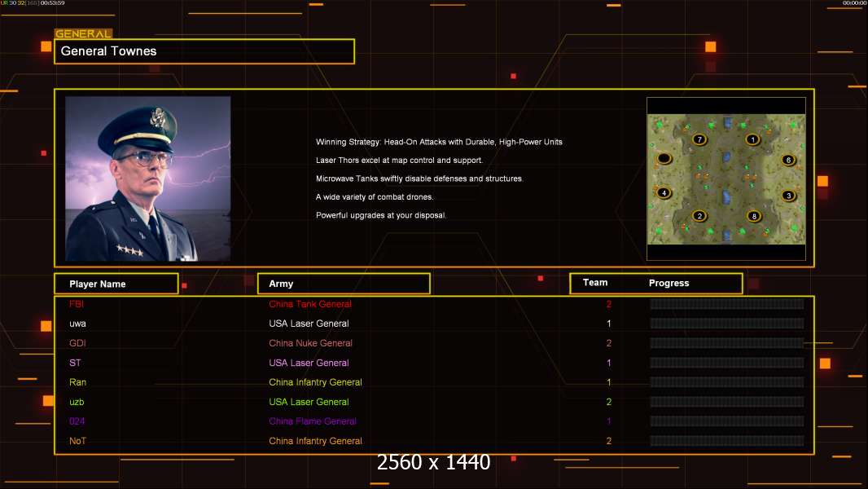
Task: Select start position marker 6 on the minimap
Action: point(789,160)
